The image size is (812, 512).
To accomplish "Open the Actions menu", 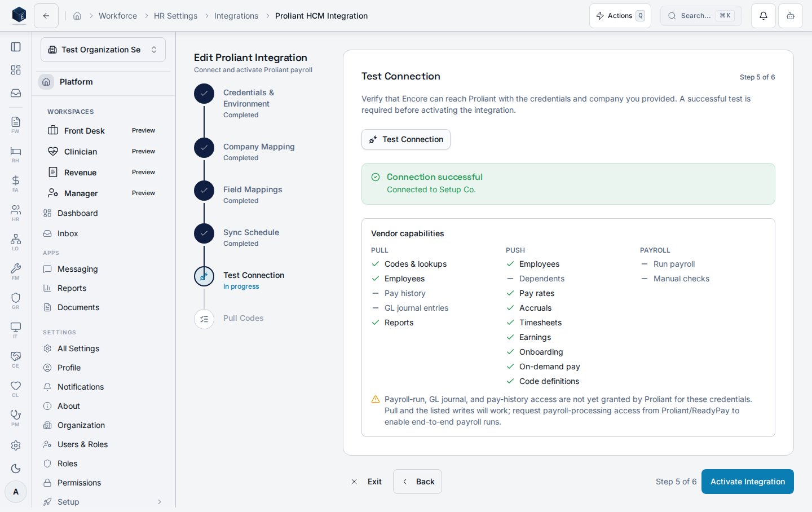I will pyautogui.click(x=620, y=16).
